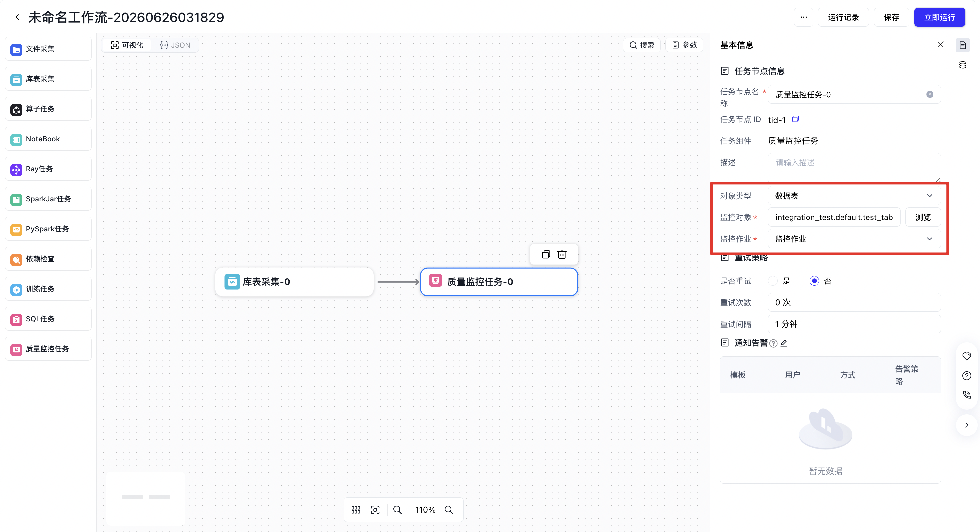Image resolution: width=980 pixels, height=532 pixels.
Task: Click the 110% zoom level value
Action: point(425,510)
